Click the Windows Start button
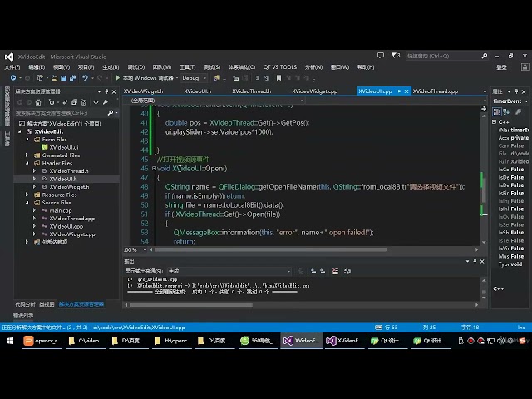Image resolution: width=532 pixels, height=399 pixels. point(7,341)
